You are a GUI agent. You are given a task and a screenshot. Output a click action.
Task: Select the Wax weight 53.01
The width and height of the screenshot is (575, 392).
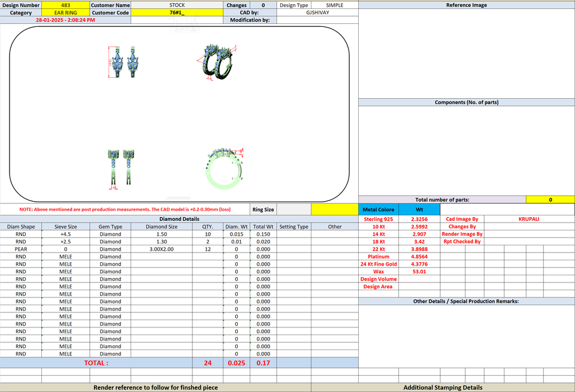419,272
